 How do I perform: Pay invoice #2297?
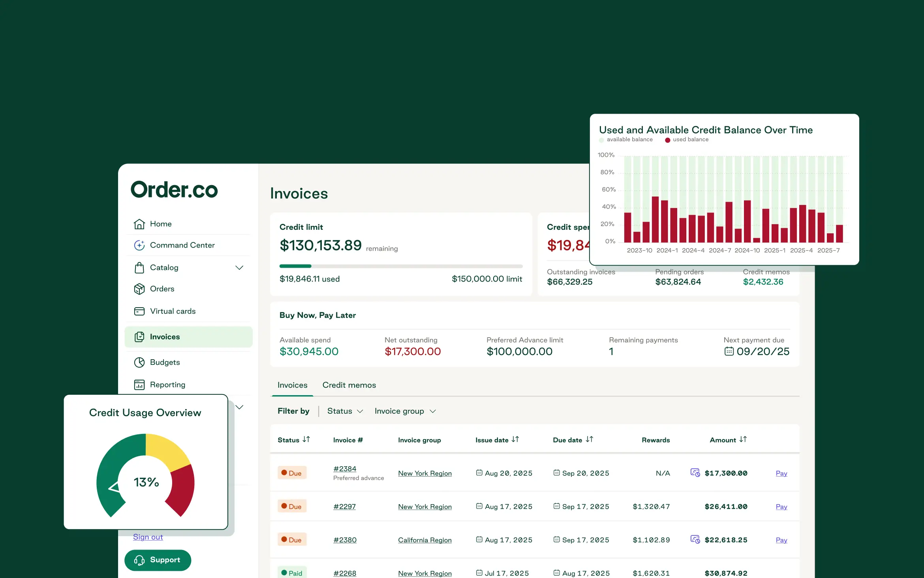tap(781, 507)
